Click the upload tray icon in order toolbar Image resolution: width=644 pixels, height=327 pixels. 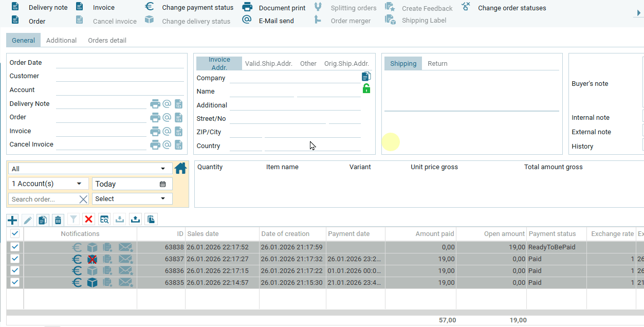135,220
